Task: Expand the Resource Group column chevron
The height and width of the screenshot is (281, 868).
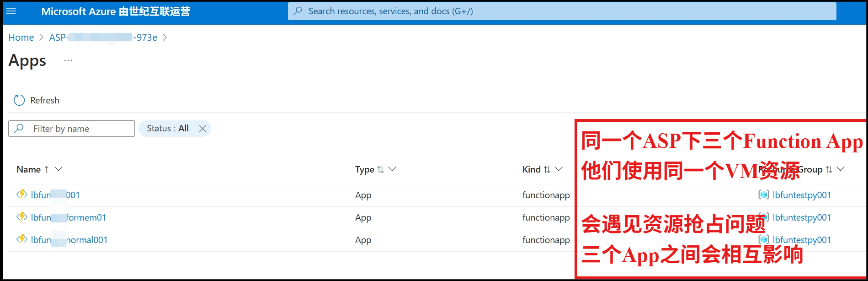Action: [x=841, y=169]
